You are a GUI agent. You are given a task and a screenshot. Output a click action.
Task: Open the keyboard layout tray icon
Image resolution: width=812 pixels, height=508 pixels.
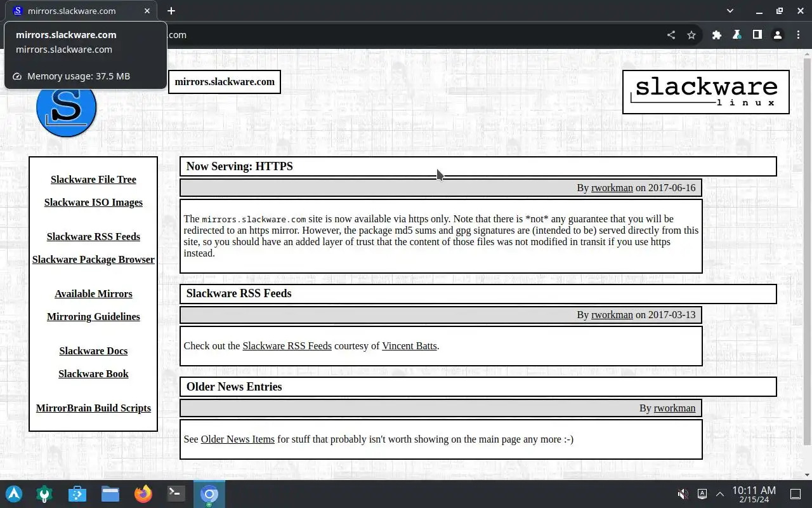click(x=702, y=494)
